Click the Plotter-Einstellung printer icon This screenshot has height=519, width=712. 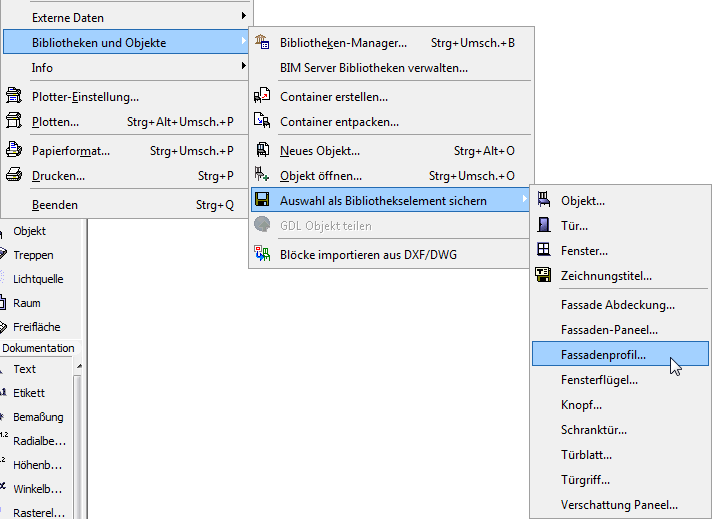pyautogui.click(x=14, y=97)
